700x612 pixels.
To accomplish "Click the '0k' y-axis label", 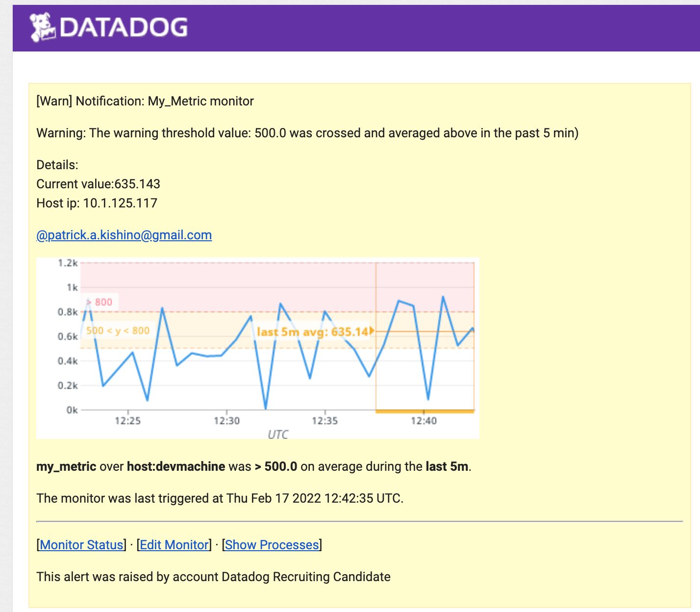I will tap(72, 410).
